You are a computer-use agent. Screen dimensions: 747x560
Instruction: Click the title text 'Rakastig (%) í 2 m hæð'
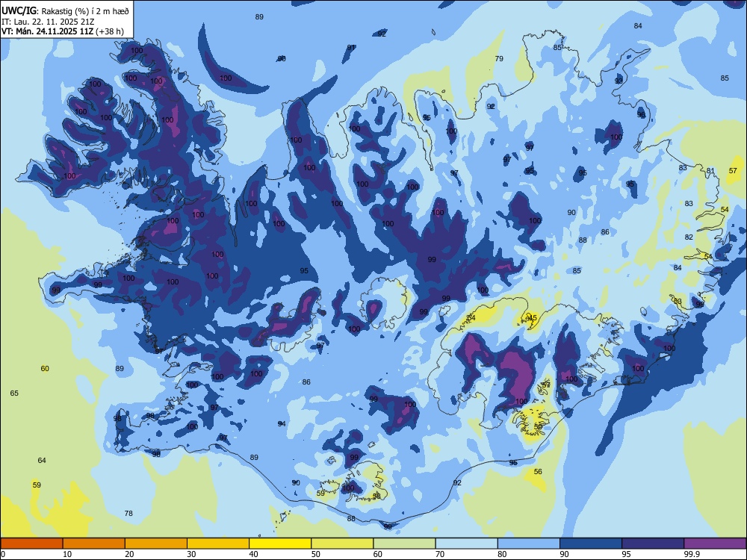coord(85,11)
